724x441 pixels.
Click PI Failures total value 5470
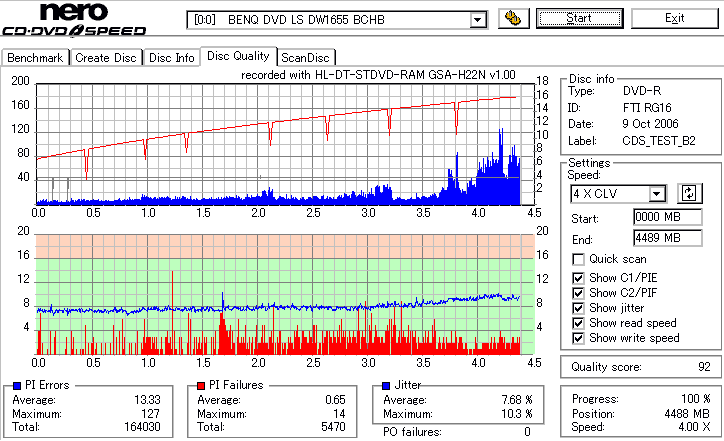click(x=333, y=427)
